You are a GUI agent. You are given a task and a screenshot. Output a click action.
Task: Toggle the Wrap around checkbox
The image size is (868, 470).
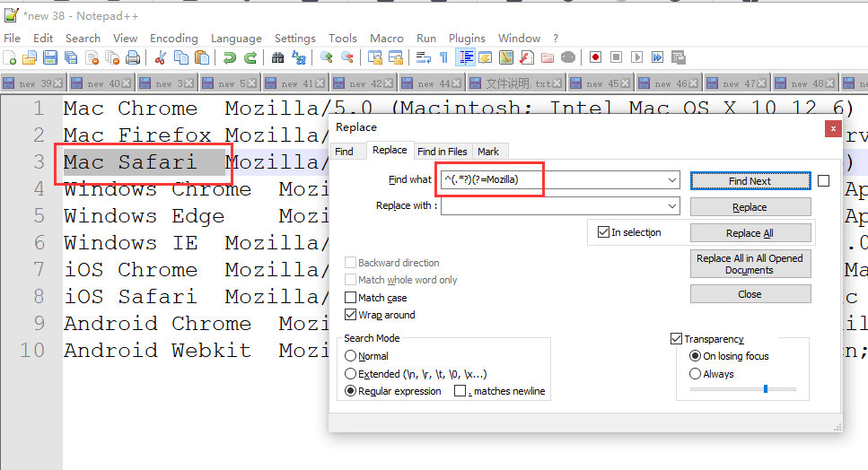tap(350, 315)
